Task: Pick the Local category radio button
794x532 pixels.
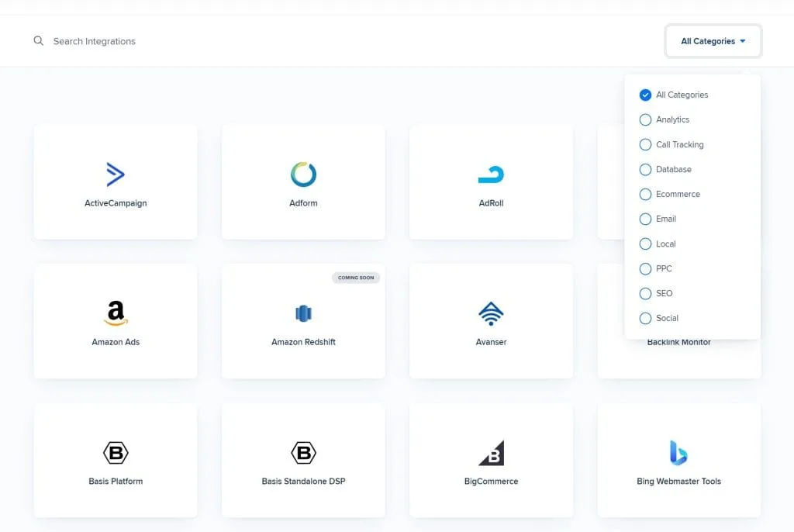Action: point(645,244)
